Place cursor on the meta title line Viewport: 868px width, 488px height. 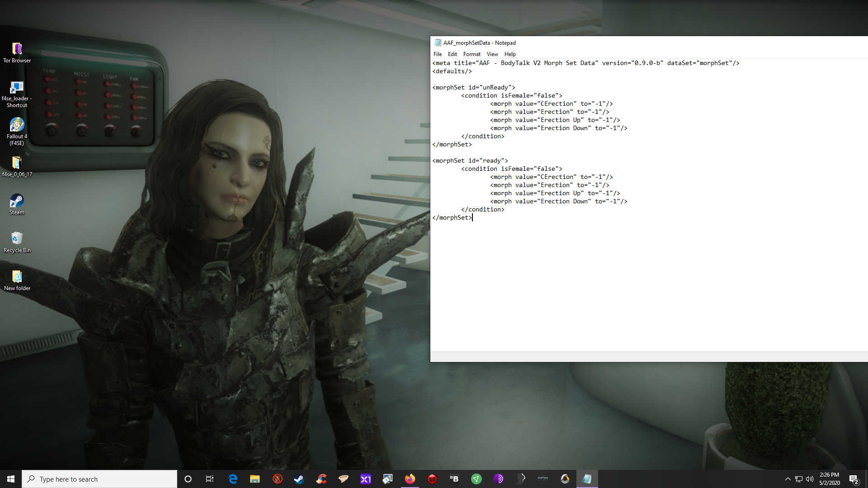(586, 63)
